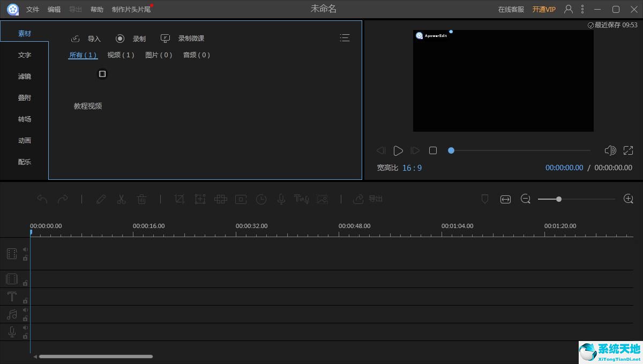Click the timeline horizontal scrollbar
The image size is (643, 364).
pos(96,357)
